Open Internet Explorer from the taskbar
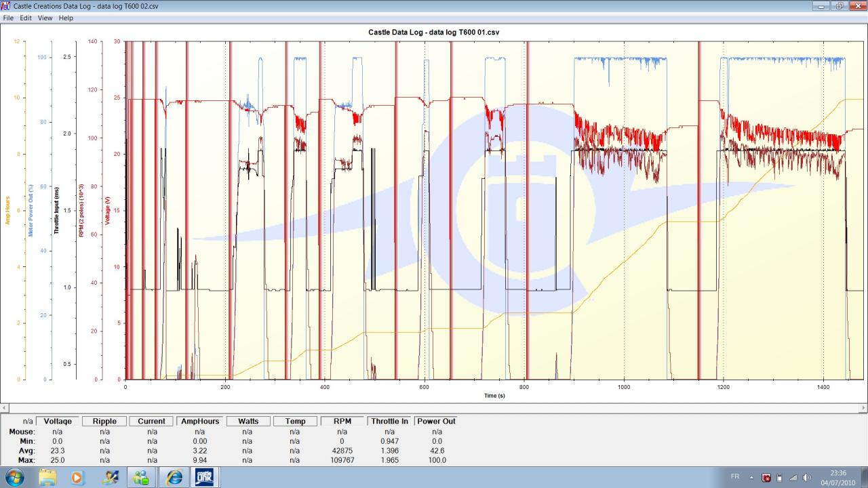868x488 pixels. coord(174,477)
